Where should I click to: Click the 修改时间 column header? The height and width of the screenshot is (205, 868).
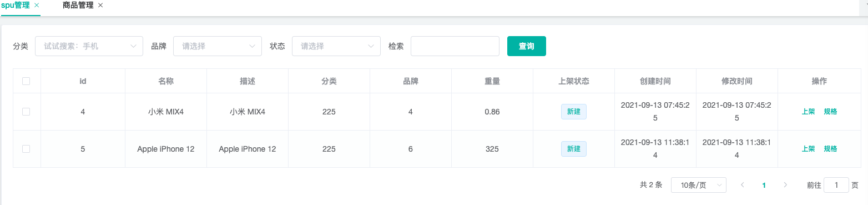click(x=737, y=81)
